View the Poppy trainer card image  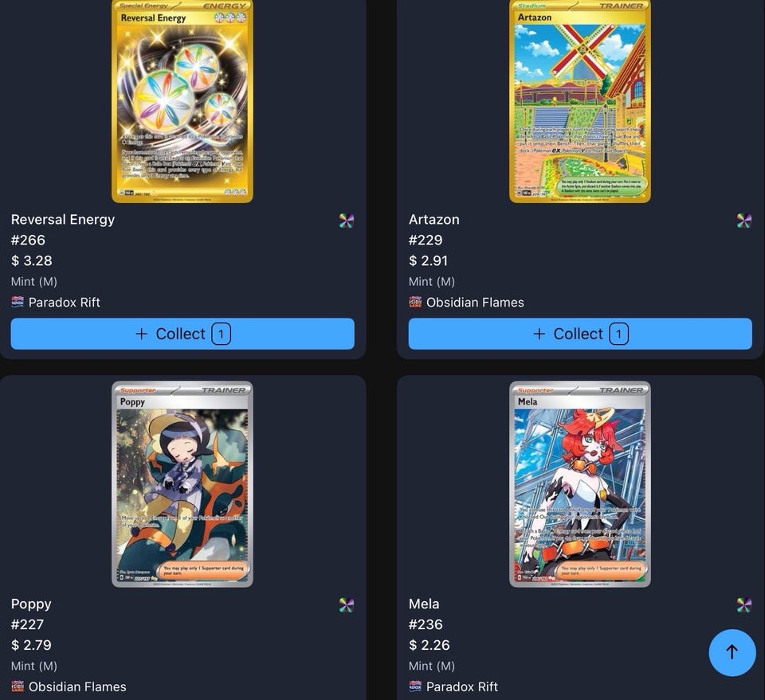click(x=182, y=484)
